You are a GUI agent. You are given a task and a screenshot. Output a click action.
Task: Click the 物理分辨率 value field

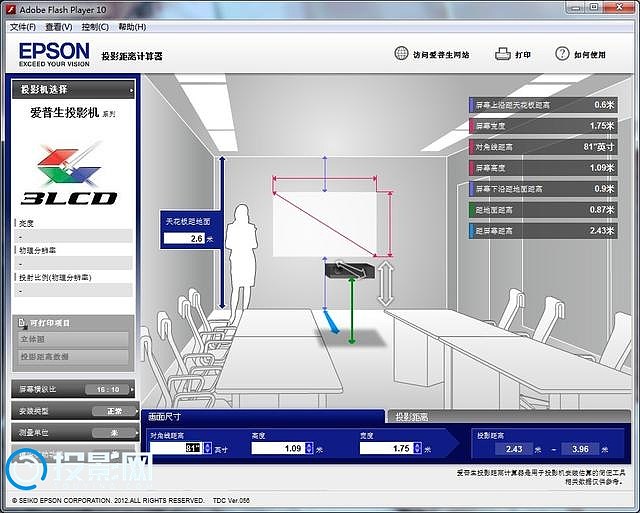point(73,263)
